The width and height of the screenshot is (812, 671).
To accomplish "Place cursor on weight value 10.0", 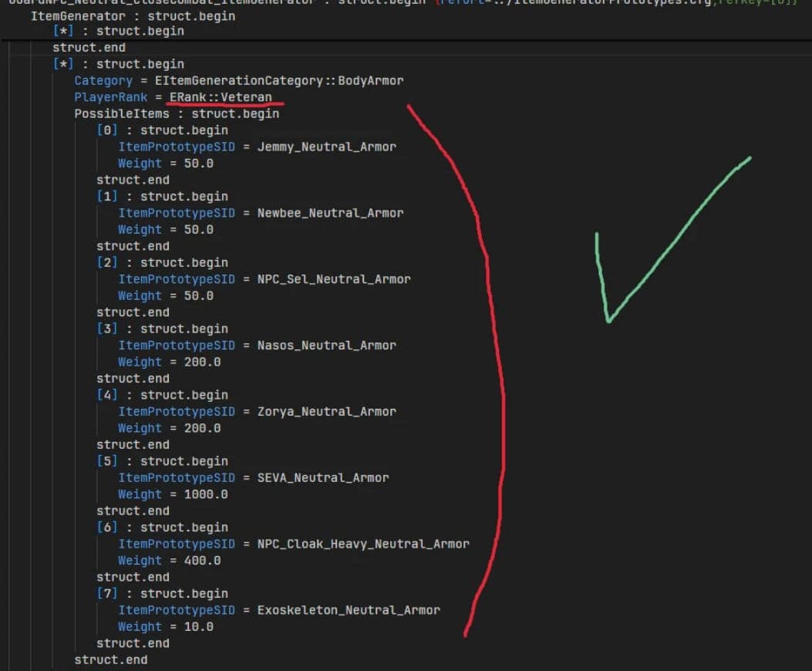I will pos(198,627).
